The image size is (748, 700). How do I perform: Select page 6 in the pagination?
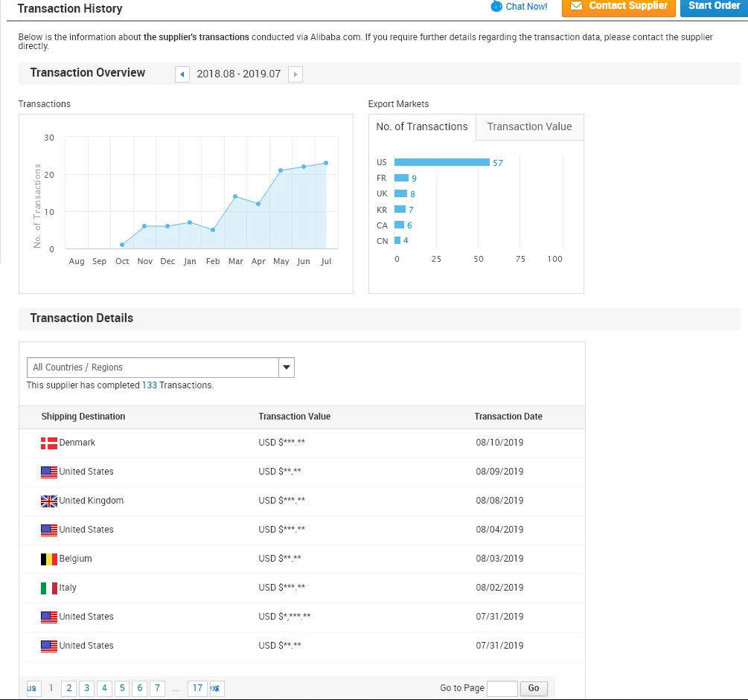tap(140, 688)
